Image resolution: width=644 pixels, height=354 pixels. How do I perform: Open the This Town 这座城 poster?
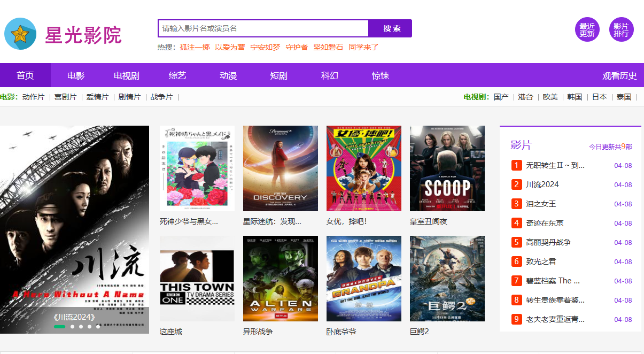pyautogui.click(x=197, y=279)
